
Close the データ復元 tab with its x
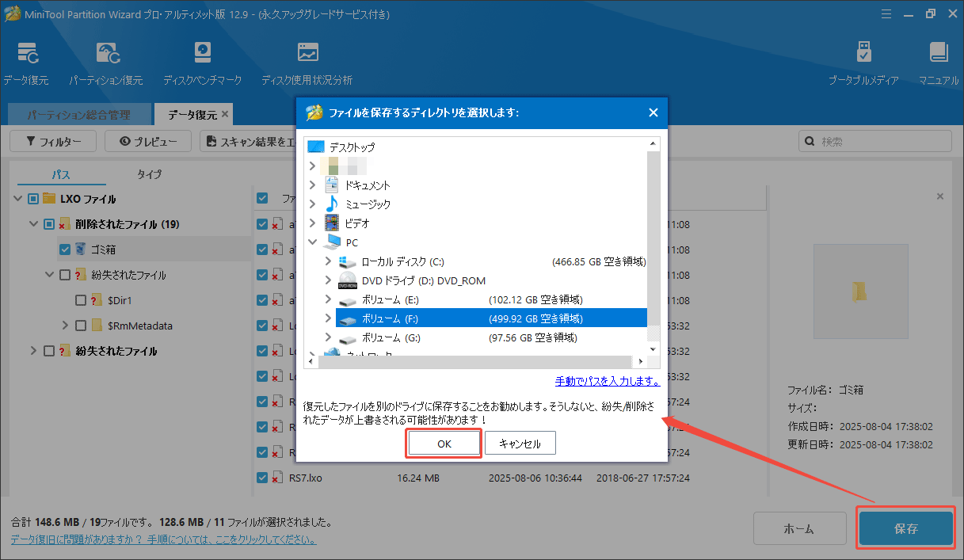click(225, 115)
